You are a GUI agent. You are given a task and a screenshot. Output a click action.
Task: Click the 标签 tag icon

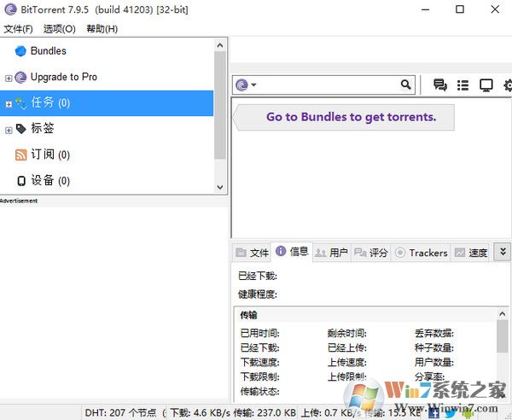[21, 129]
